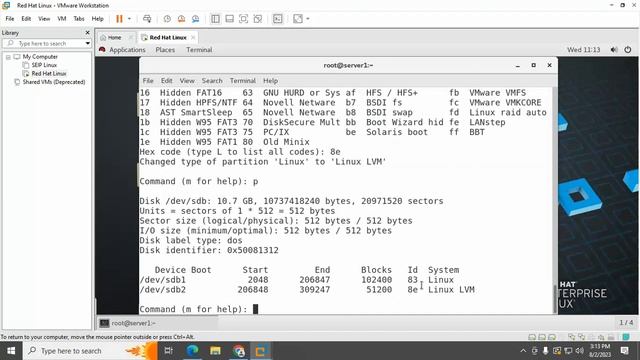Open the Places menu

point(165,50)
